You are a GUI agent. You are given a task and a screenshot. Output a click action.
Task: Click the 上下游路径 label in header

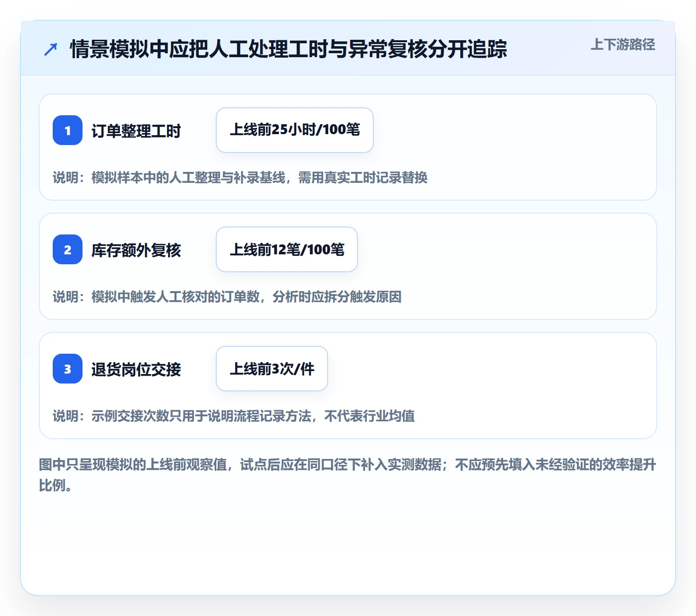tap(622, 45)
